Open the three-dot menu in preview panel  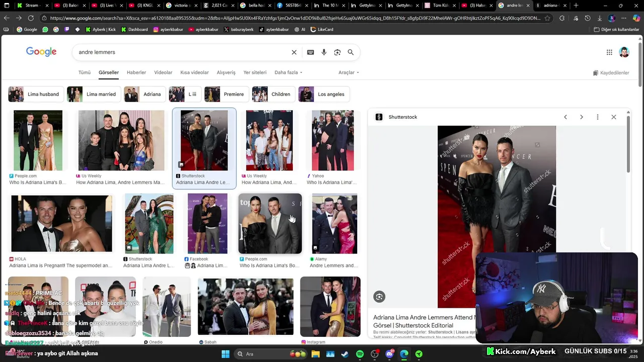coord(598,117)
